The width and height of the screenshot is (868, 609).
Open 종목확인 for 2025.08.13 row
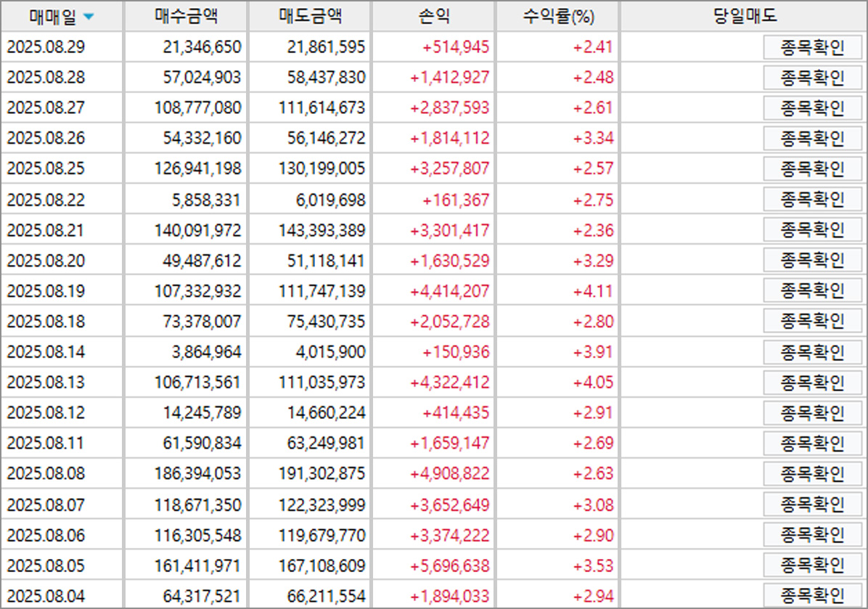(812, 383)
